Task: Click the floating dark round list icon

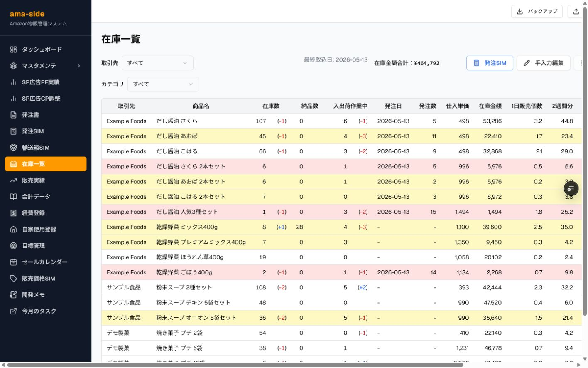Action: pyautogui.click(x=571, y=189)
